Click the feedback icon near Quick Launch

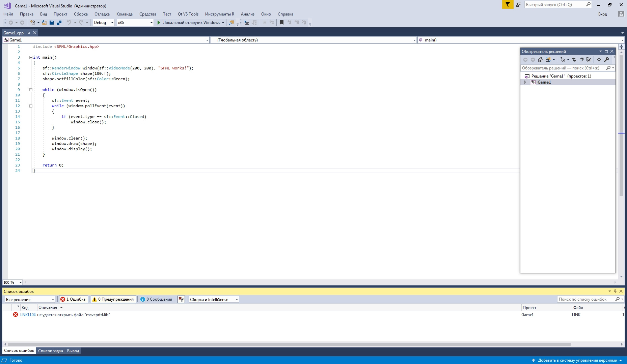pos(519,4)
